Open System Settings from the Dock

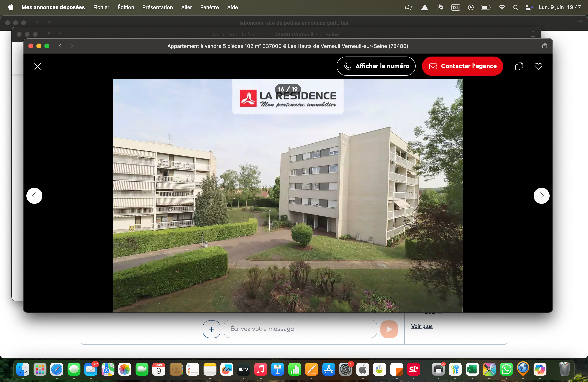pyautogui.click(x=346, y=369)
